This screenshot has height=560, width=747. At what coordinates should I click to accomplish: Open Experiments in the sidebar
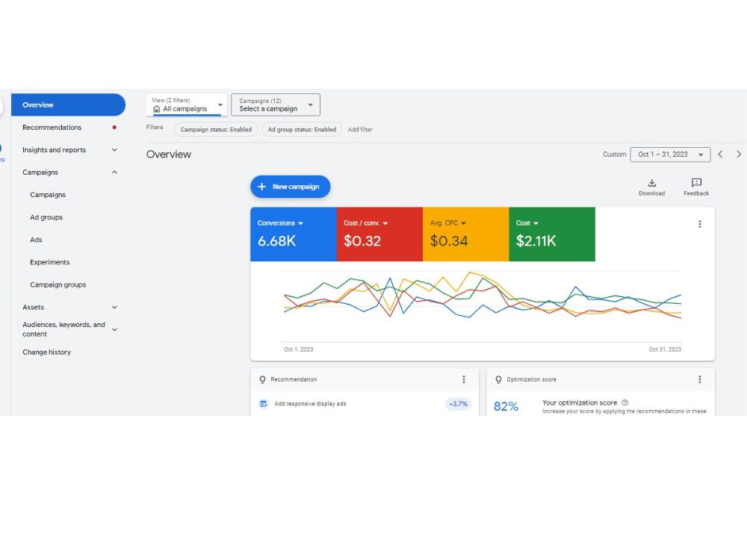tap(49, 262)
